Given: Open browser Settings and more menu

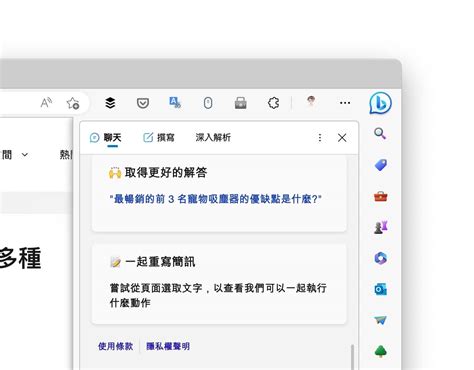Looking at the screenshot, I should (x=345, y=103).
